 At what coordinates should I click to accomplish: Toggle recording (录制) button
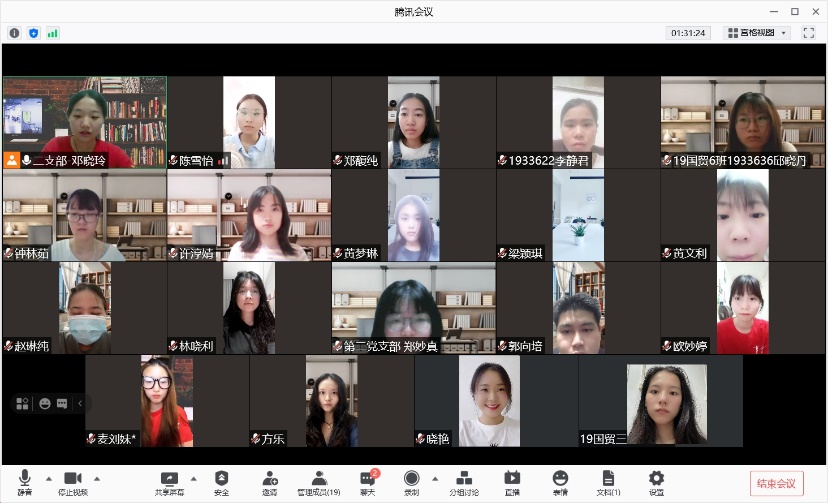(411, 481)
